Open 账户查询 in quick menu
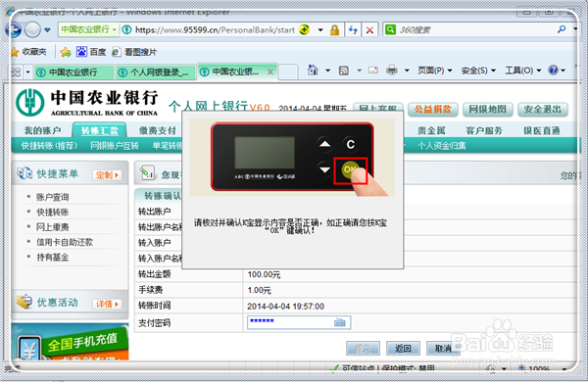Viewport: 588px width, 382px height. pyautogui.click(x=52, y=197)
